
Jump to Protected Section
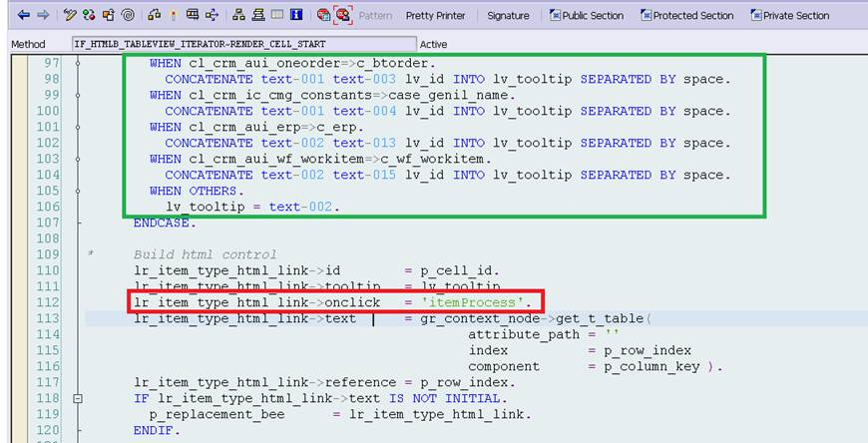(687, 16)
